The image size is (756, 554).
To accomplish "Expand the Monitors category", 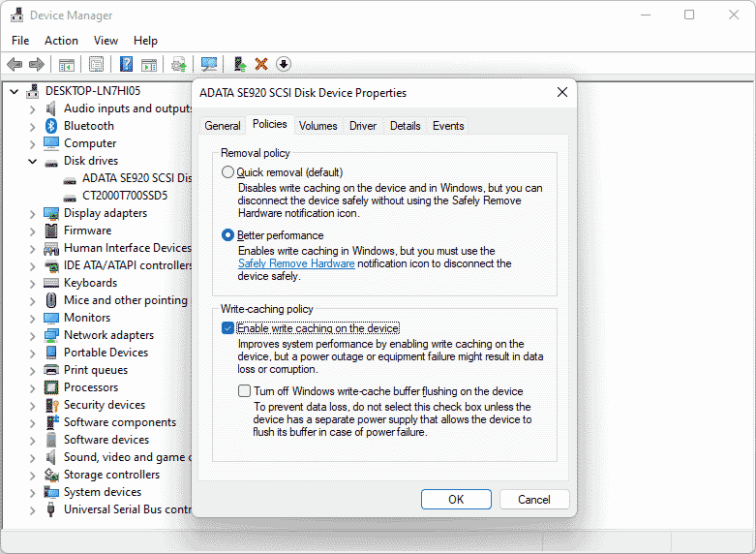I will tap(32, 319).
